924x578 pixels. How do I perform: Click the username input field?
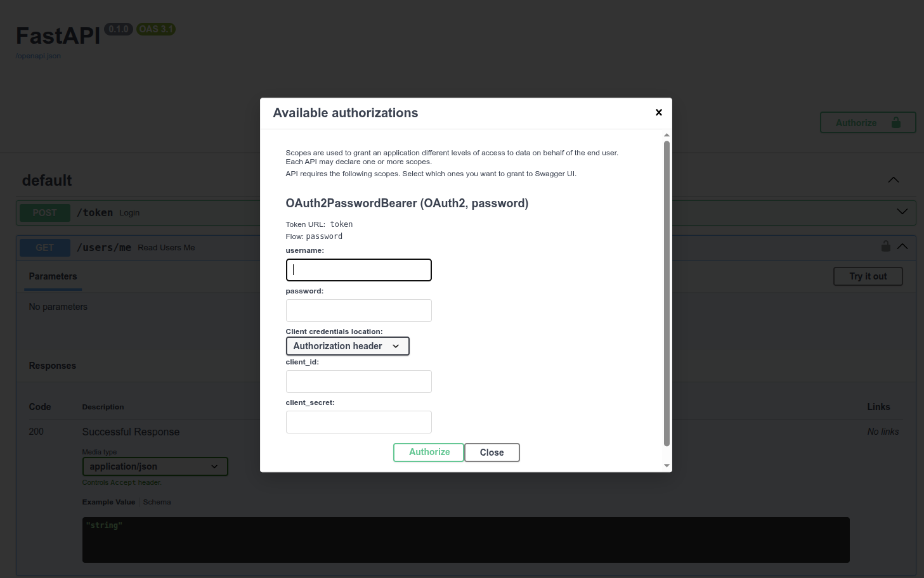coord(358,270)
